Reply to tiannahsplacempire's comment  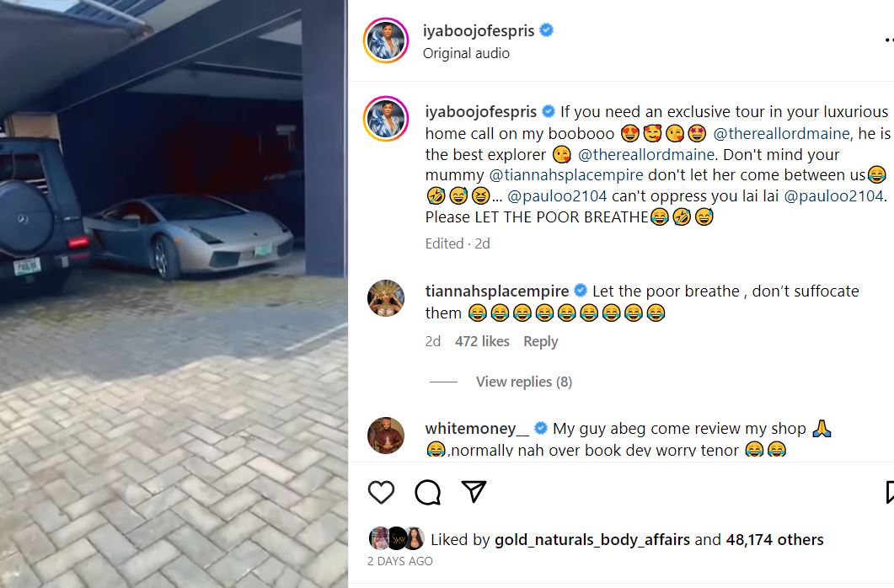pyautogui.click(x=540, y=341)
